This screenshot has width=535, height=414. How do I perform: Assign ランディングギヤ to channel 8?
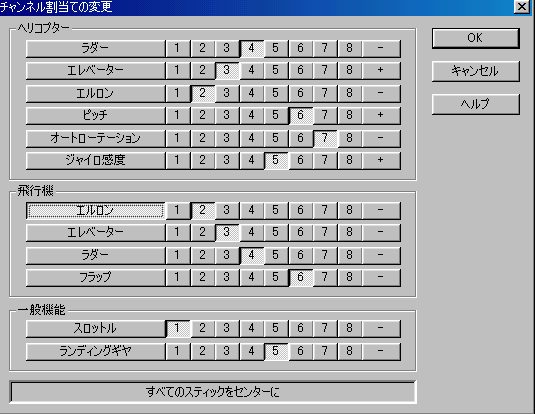coord(349,351)
